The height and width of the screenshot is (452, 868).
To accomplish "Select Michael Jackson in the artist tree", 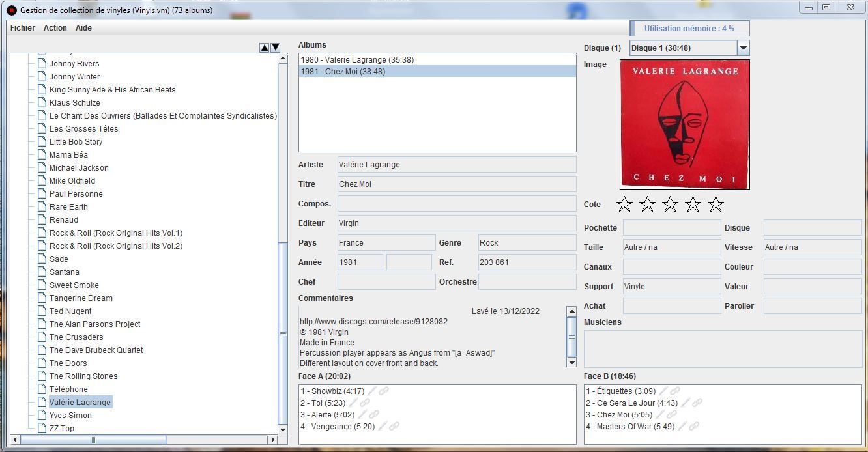I will (x=79, y=167).
